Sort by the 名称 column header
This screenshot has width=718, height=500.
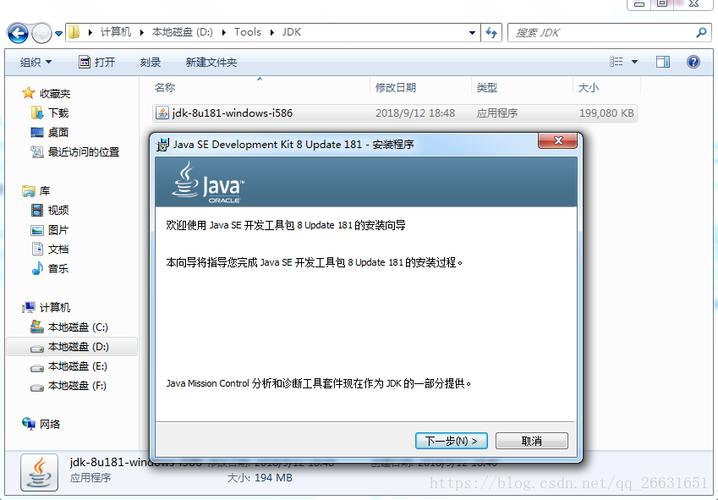pos(259,87)
